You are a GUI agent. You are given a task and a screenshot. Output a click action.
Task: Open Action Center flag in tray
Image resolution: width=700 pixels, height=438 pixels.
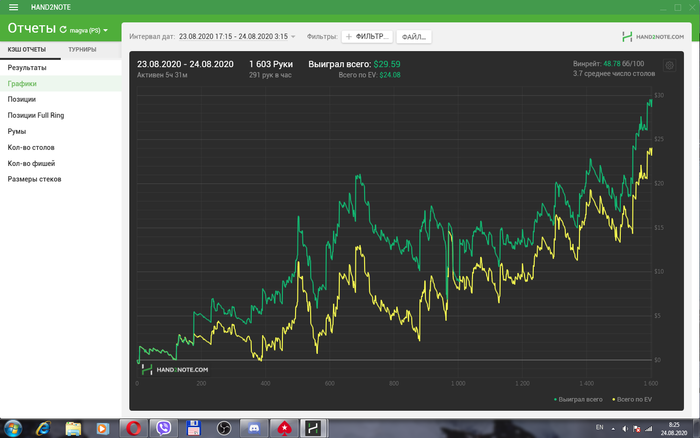[637, 429]
